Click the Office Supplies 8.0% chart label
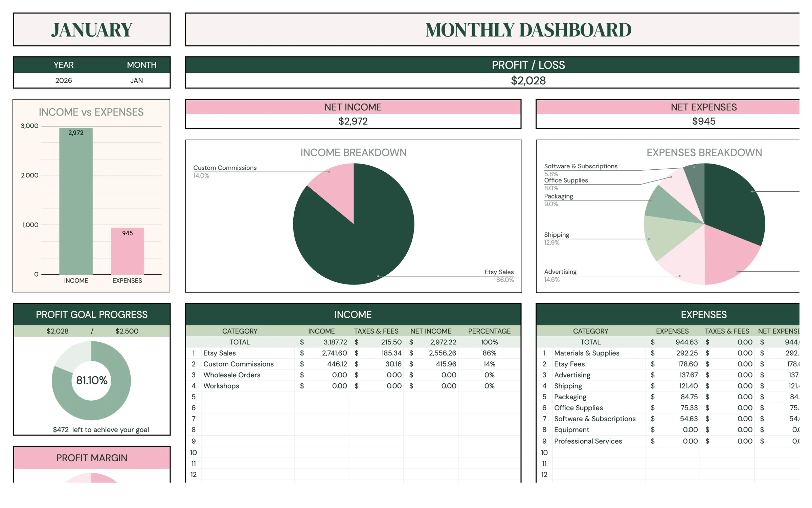Screen dimensions: 812x508 click(566, 184)
